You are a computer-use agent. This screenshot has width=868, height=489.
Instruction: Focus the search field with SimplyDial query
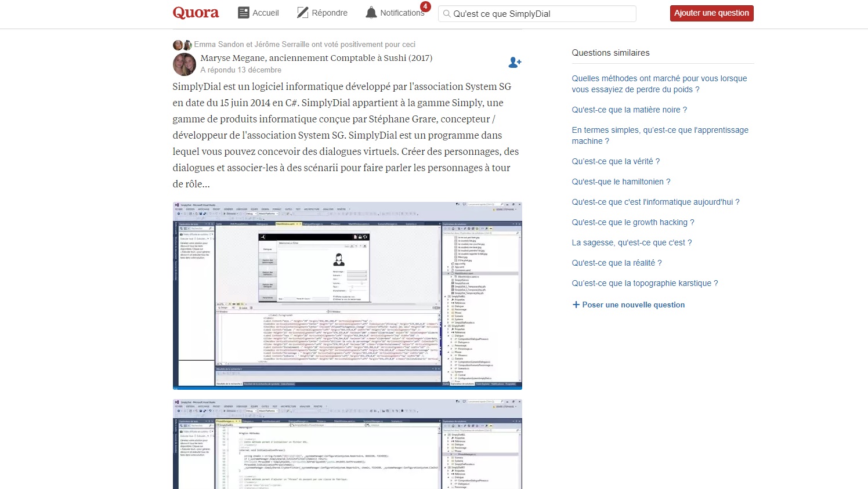537,14
